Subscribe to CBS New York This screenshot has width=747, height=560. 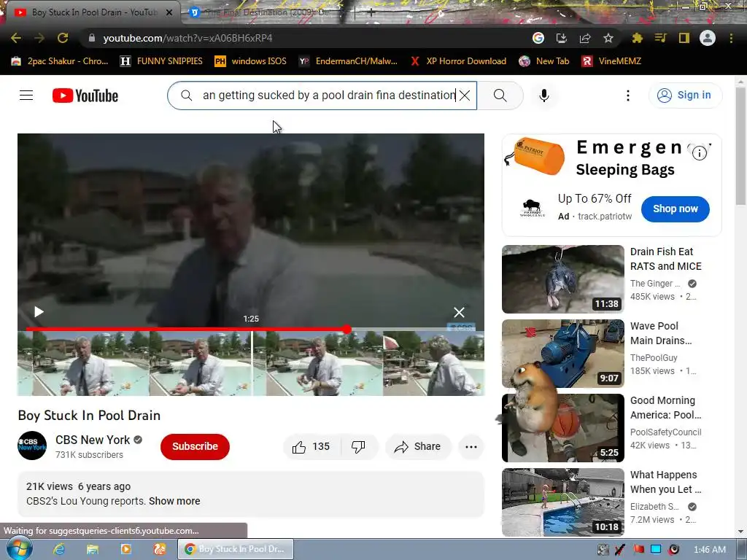pyautogui.click(x=195, y=447)
